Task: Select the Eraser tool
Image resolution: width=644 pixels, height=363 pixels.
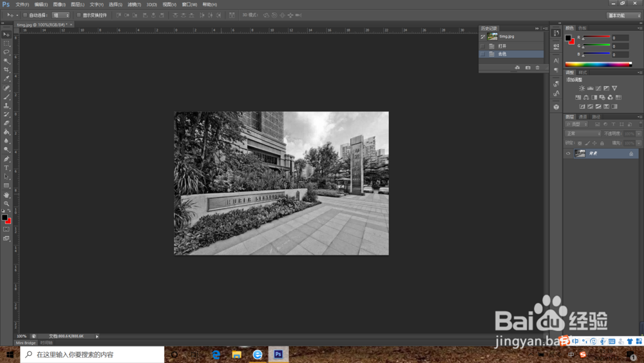Action: [6, 123]
